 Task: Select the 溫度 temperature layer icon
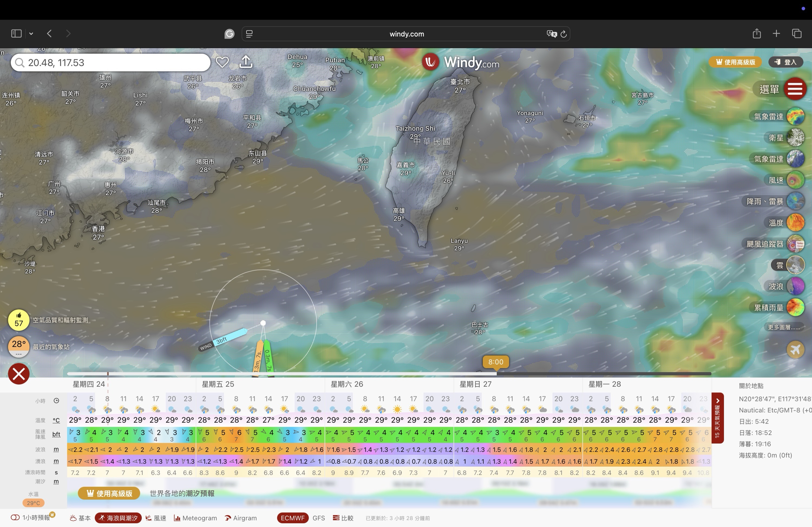coord(795,223)
